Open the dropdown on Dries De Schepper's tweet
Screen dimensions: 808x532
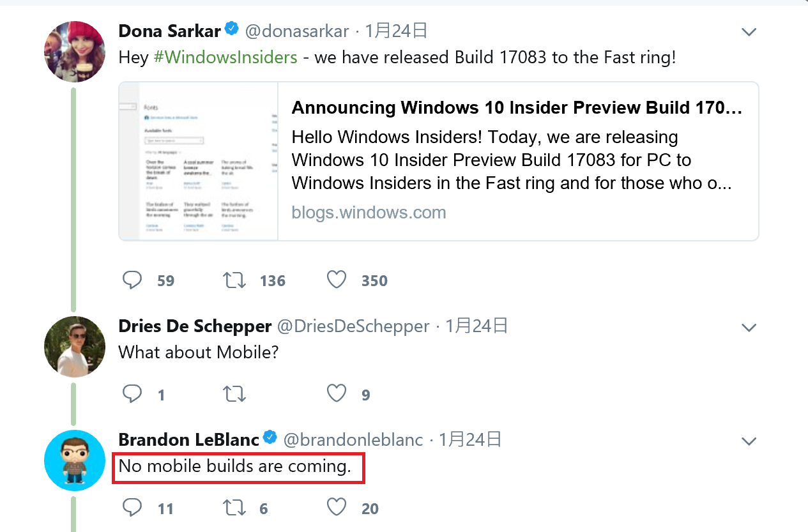[x=749, y=326]
